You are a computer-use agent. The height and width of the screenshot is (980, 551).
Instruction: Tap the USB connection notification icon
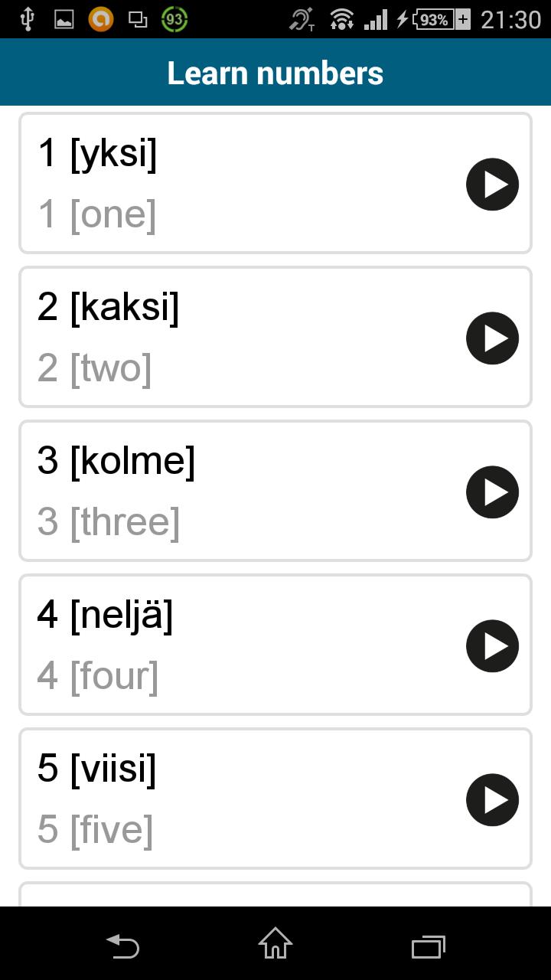27,20
